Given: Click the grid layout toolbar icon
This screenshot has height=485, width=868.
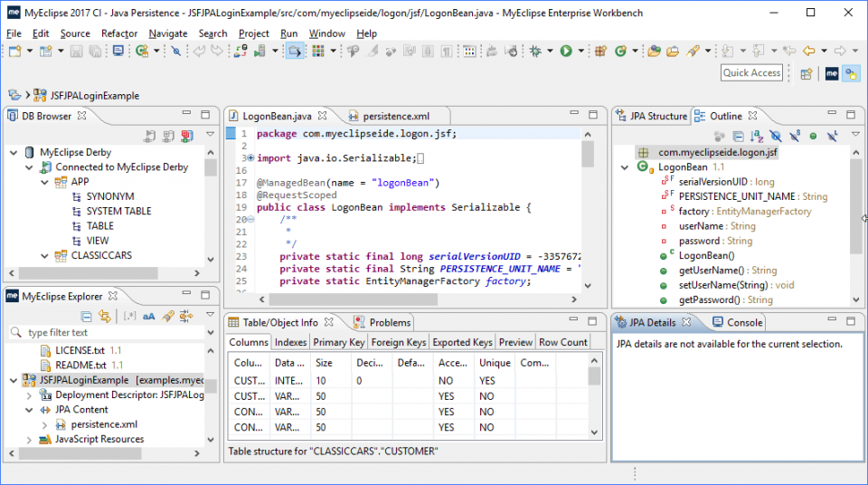Looking at the screenshot, I should pyautogui.click(x=318, y=51).
